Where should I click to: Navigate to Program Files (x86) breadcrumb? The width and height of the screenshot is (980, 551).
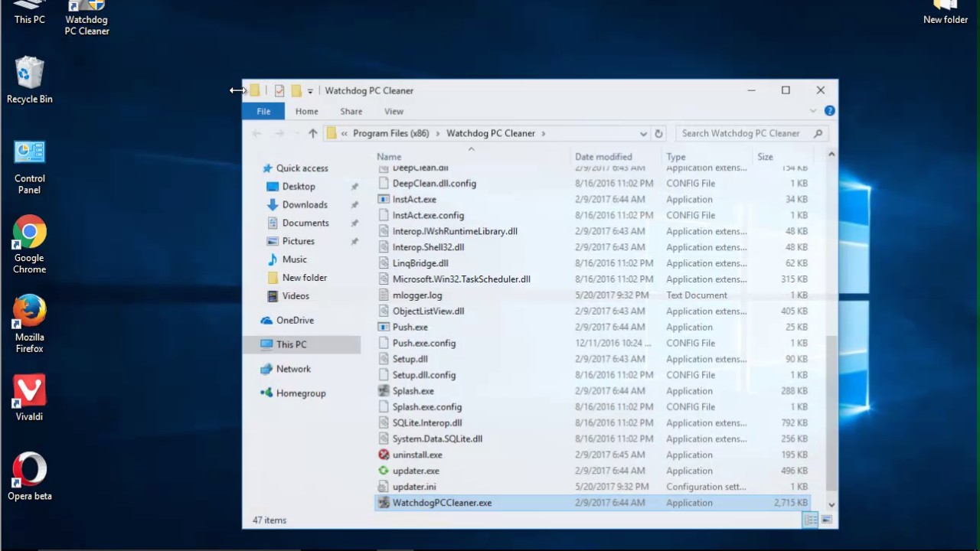tap(391, 133)
